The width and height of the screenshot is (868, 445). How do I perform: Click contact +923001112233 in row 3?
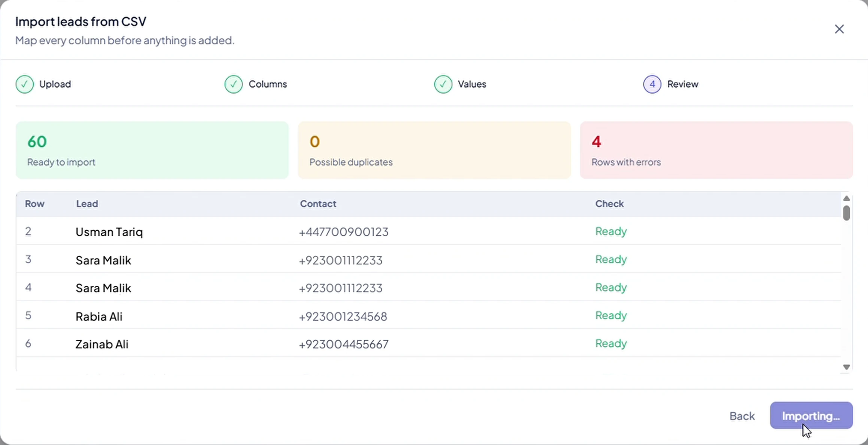(x=341, y=260)
